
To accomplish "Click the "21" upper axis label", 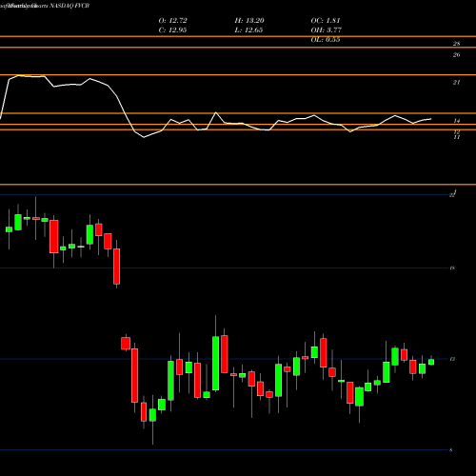I will [x=456, y=83].
